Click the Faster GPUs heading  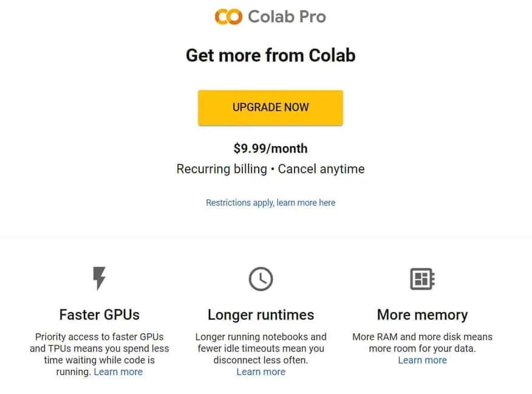(x=99, y=315)
